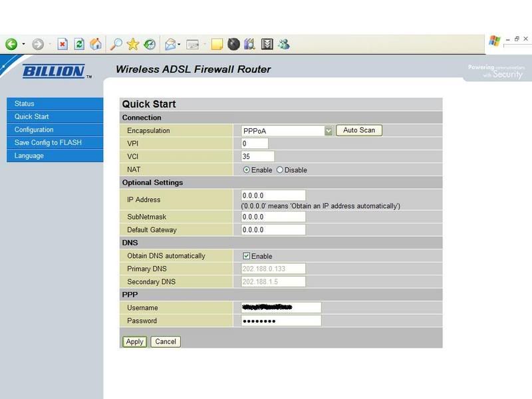Open Favorites star icon

133,44
